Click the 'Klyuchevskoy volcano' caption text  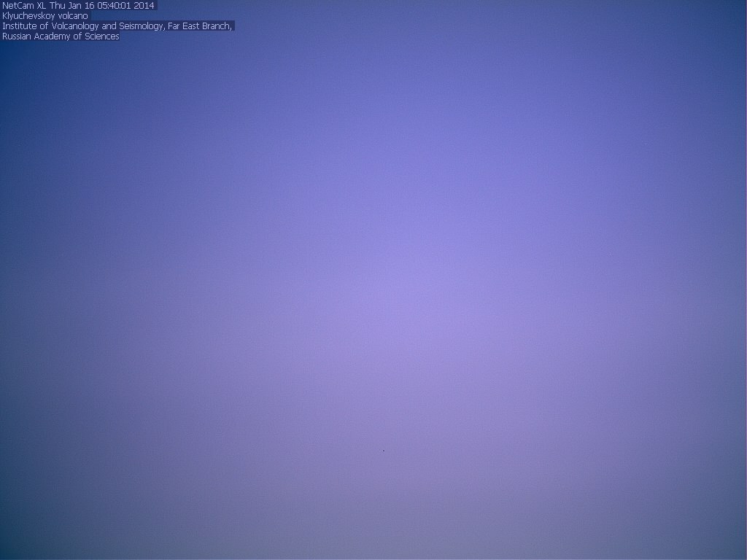coord(45,16)
